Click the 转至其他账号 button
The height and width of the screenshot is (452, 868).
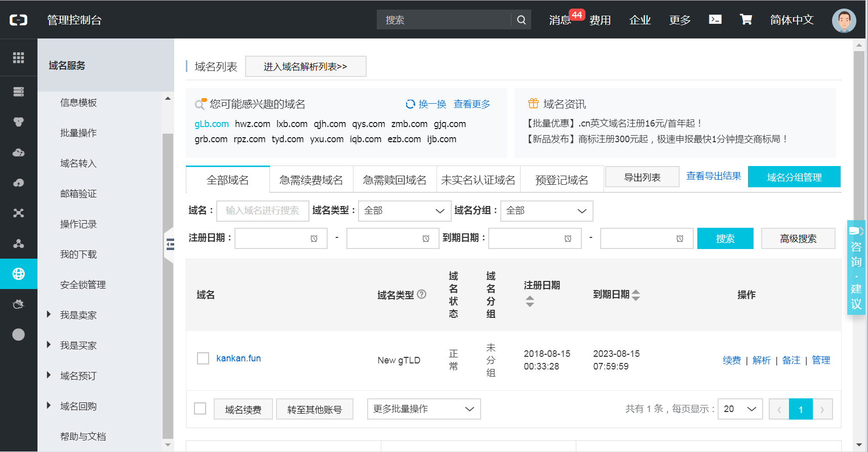(314, 409)
